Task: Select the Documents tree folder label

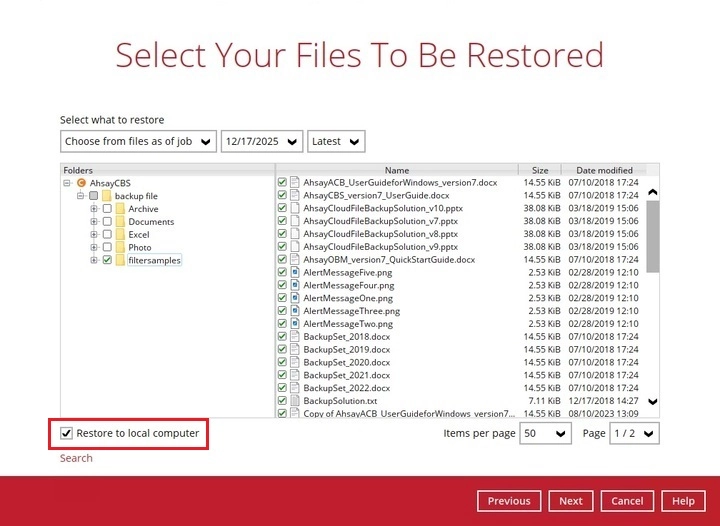Action: pyautogui.click(x=151, y=221)
